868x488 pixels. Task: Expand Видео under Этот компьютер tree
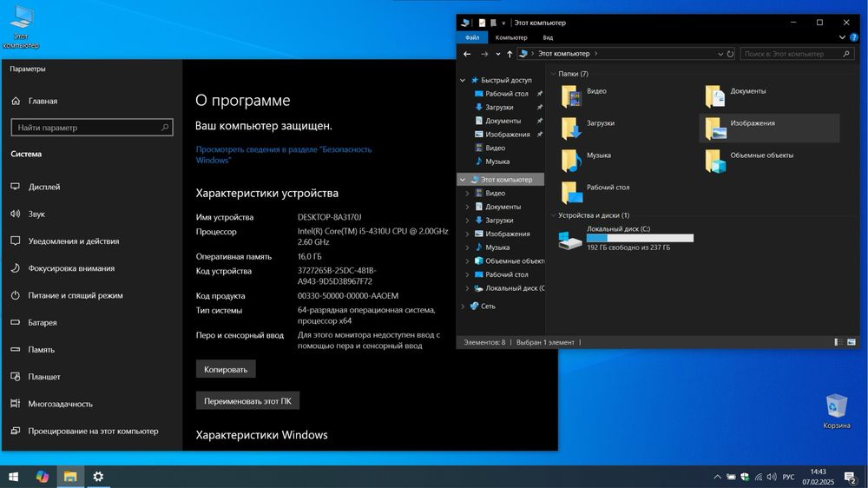(467, 194)
